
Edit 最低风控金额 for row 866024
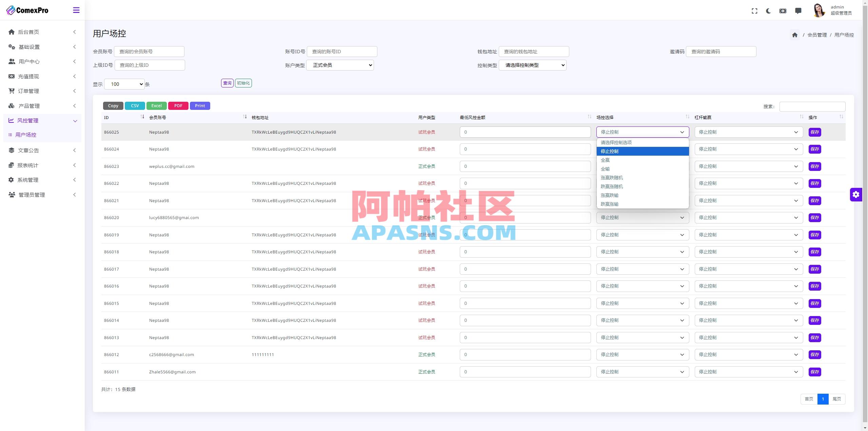click(525, 149)
